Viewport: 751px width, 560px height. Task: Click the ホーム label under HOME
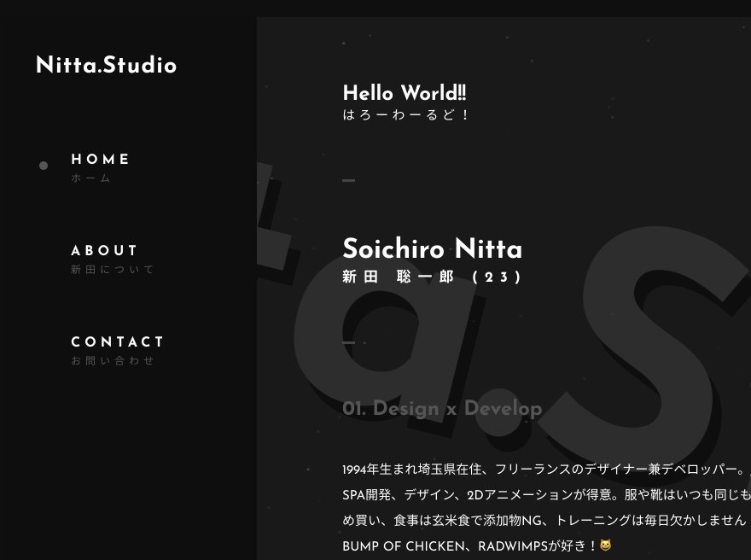point(90,178)
